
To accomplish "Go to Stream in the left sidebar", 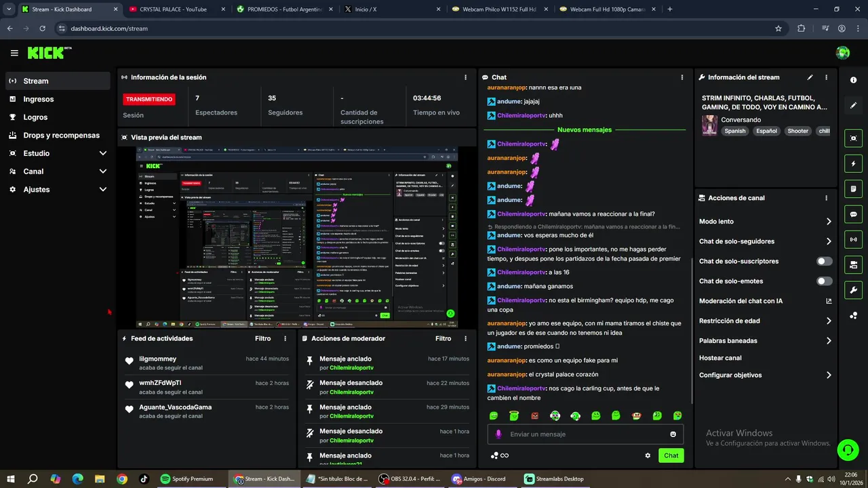I will [58, 81].
